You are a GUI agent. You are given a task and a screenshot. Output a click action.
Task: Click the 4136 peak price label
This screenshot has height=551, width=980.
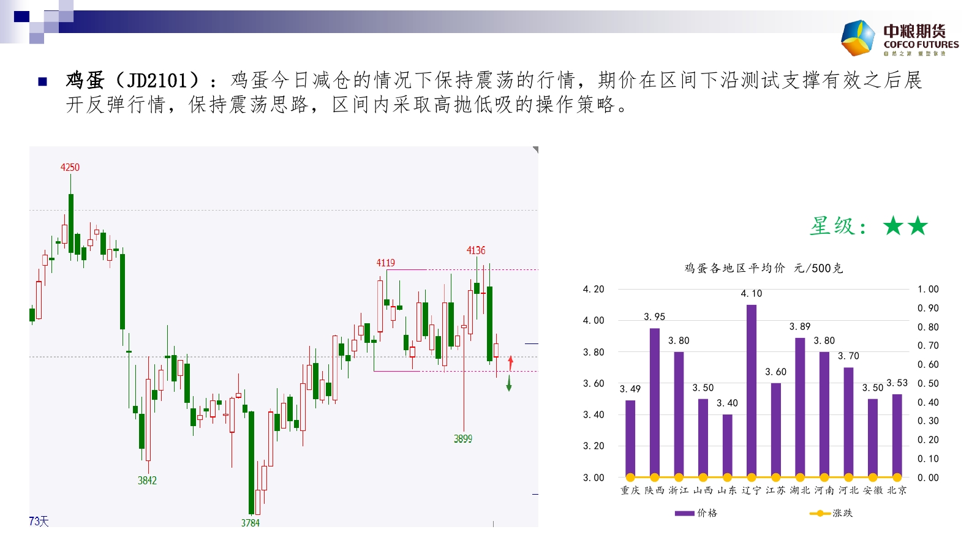(476, 250)
